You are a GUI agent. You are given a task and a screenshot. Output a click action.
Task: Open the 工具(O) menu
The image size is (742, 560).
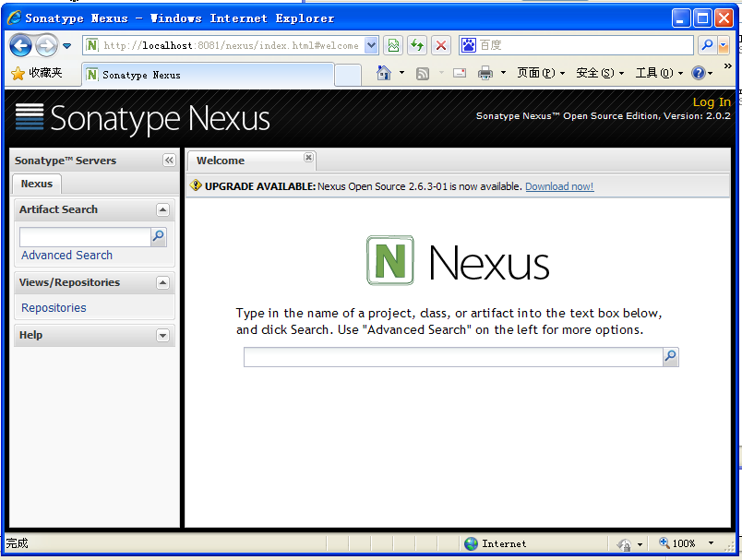[x=659, y=73]
